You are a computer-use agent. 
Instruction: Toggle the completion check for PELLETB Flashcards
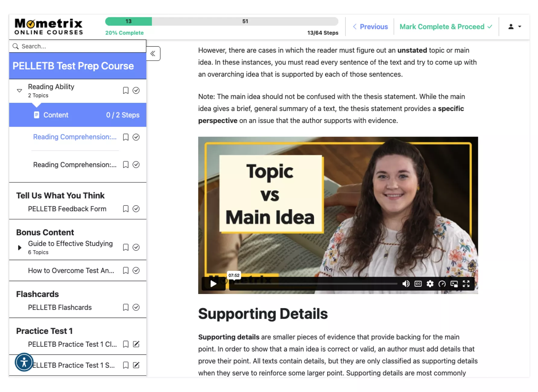click(136, 307)
